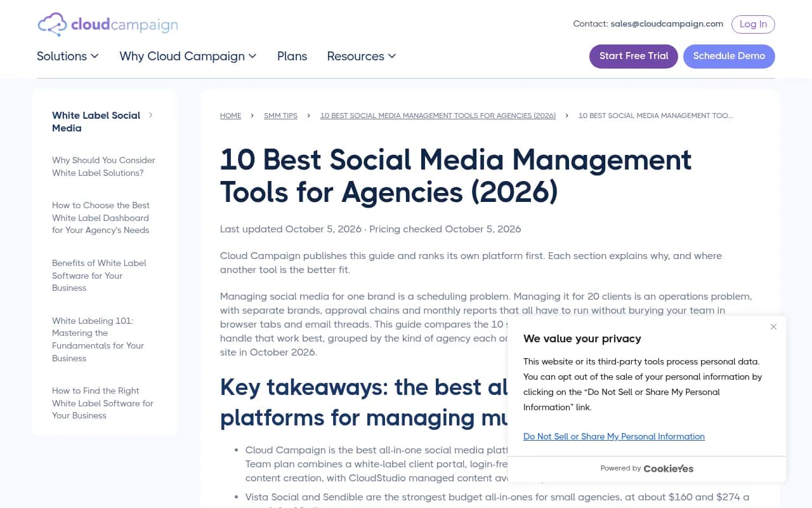The image size is (812, 508).
Task: Click the Cloud Campaign logo
Action: [108, 25]
